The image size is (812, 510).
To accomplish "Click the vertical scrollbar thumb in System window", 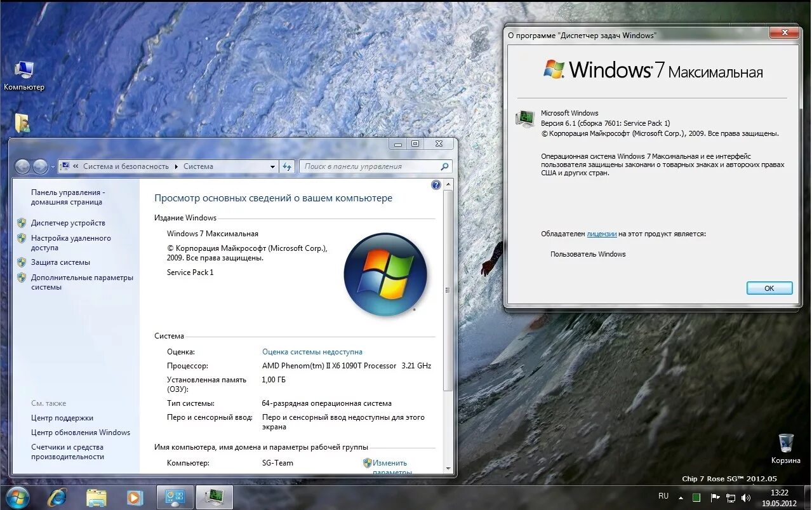I will 448,290.
